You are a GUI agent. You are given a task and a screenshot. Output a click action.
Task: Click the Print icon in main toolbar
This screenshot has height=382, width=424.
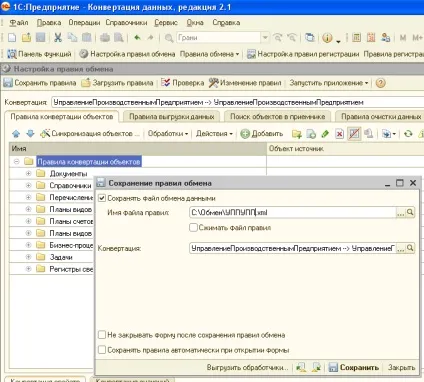click(x=105, y=38)
